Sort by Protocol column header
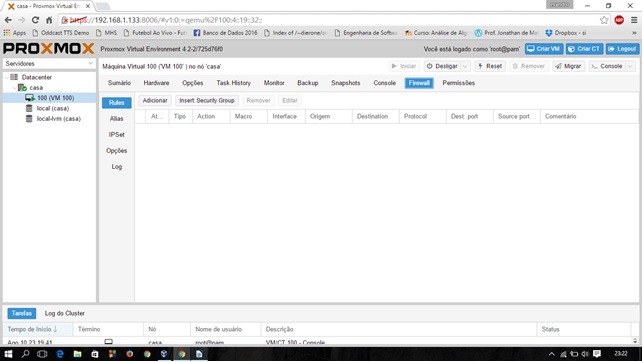The height and width of the screenshot is (362, 643). point(422,116)
